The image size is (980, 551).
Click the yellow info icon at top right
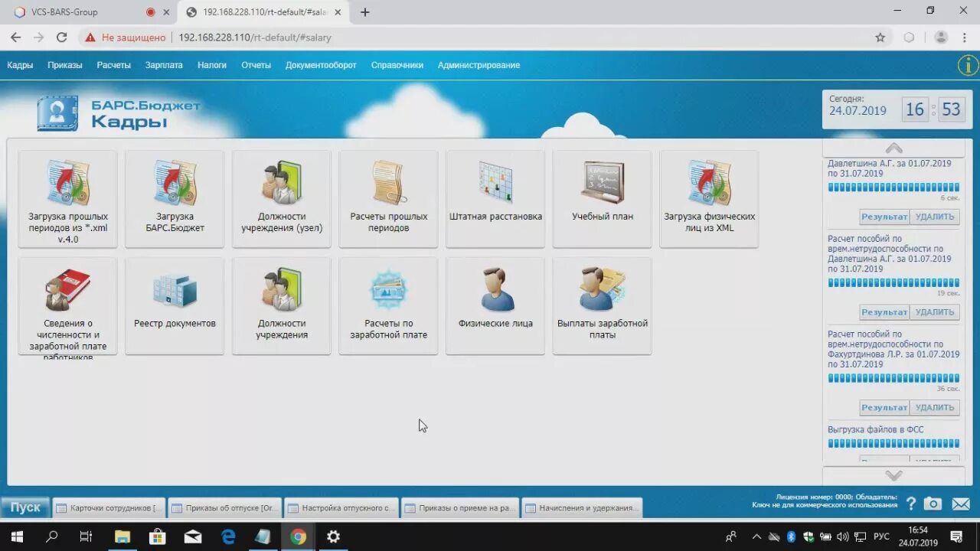point(969,65)
